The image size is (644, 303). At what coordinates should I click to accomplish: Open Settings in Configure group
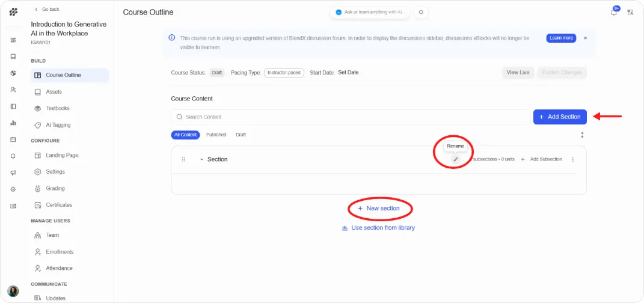point(70,171)
